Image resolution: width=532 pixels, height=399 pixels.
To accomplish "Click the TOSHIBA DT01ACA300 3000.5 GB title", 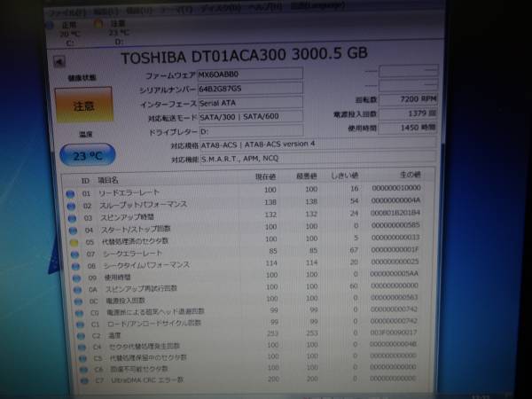I will 245,55.
